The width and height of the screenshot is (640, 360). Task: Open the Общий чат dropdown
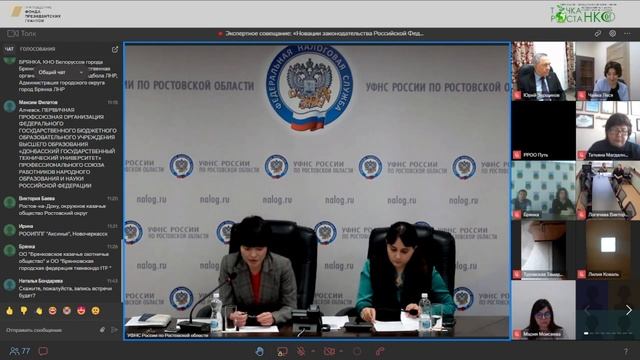[60, 72]
